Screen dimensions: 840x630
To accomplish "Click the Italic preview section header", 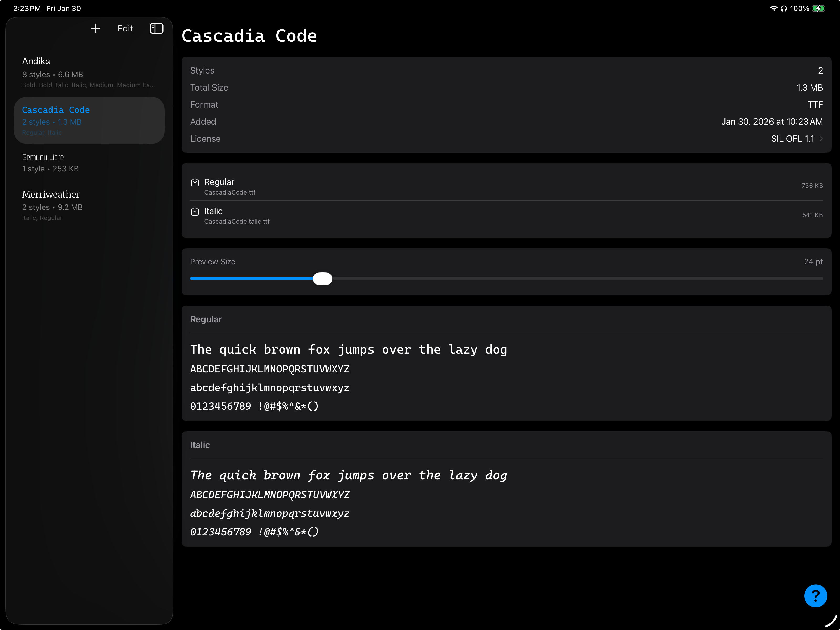I will (x=200, y=445).
